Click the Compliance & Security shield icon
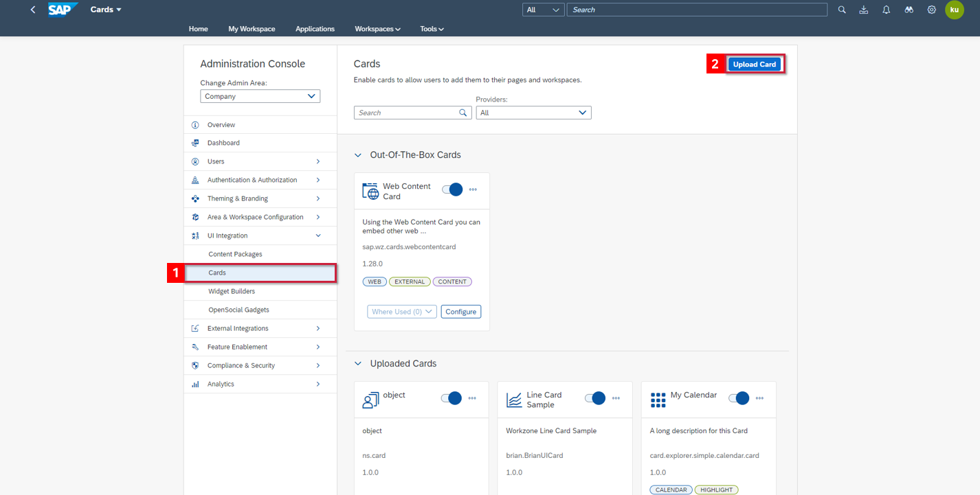This screenshot has width=980, height=495. tap(195, 365)
